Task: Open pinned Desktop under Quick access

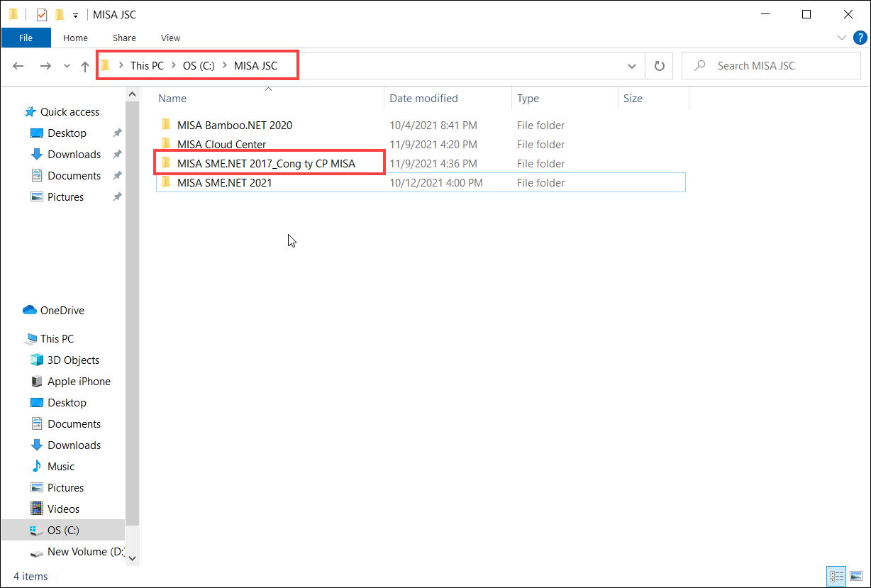Action: (x=67, y=133)
